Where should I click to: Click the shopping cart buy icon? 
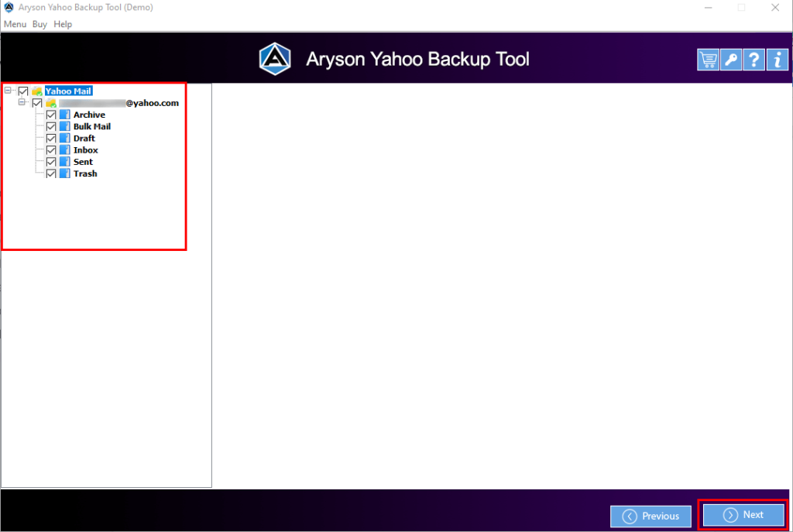(708, 60)
